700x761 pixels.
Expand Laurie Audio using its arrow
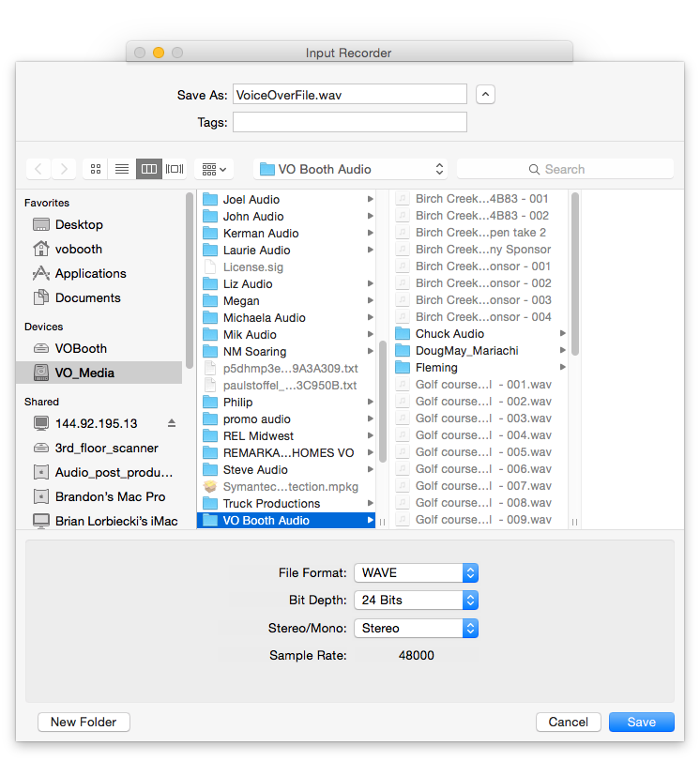pyautogui.click(x=371, y=250)
